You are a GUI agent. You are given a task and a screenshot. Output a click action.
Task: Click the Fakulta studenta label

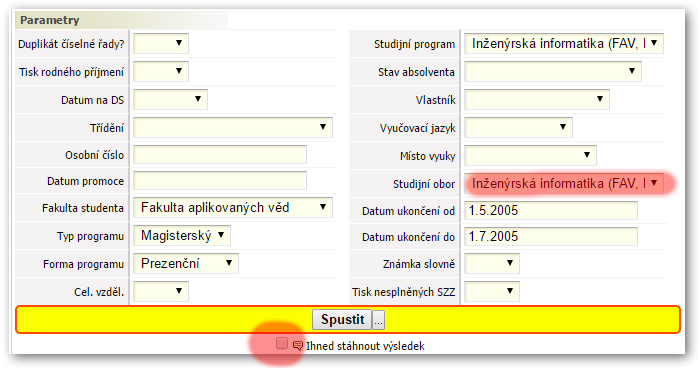click(x=82, y=208)
